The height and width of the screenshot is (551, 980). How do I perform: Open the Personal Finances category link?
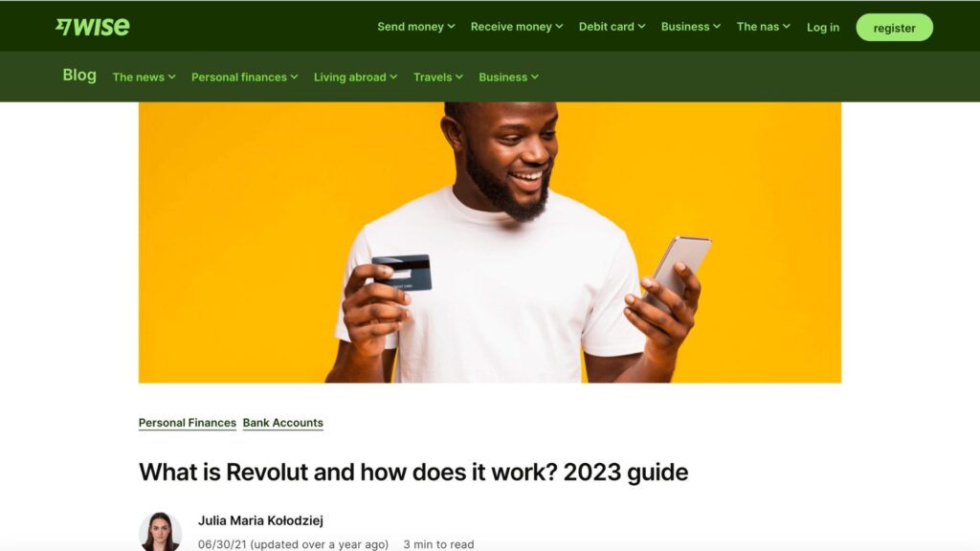pos(188,423)
